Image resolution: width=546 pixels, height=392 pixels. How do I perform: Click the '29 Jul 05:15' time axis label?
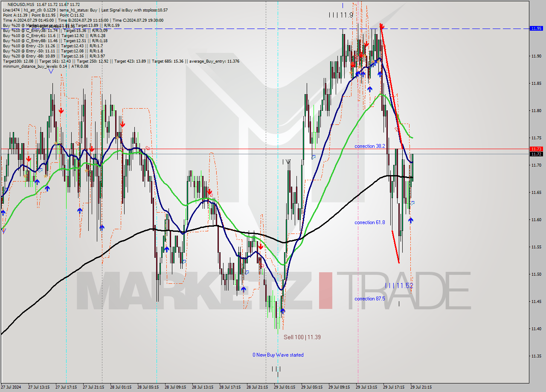coord(312,387)
